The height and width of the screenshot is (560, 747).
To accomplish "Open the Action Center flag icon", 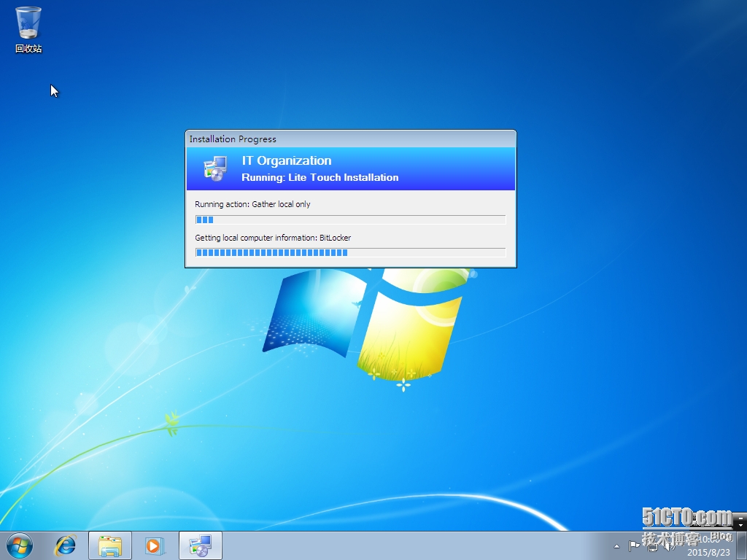I will [x=634, y=545].
